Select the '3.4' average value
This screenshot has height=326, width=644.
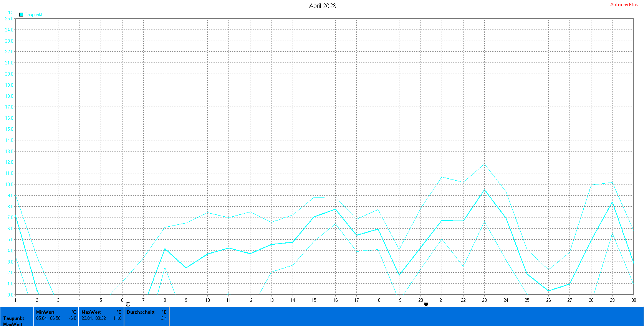(164, 318)
